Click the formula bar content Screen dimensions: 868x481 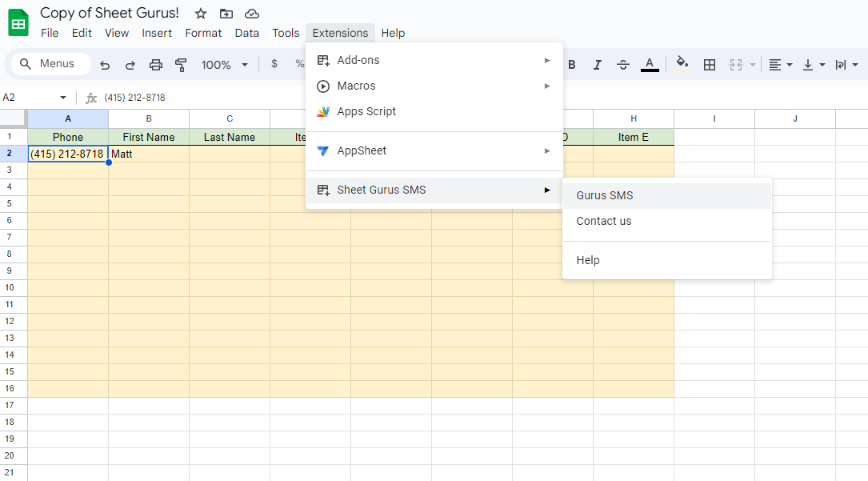(x=134, y=98)
